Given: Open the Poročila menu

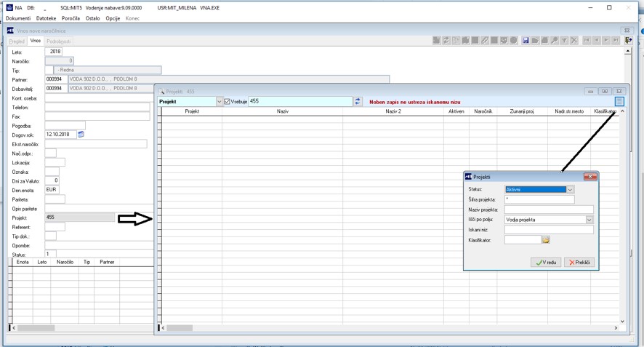Looking at the screenshot, I should (x=71, y=18).
